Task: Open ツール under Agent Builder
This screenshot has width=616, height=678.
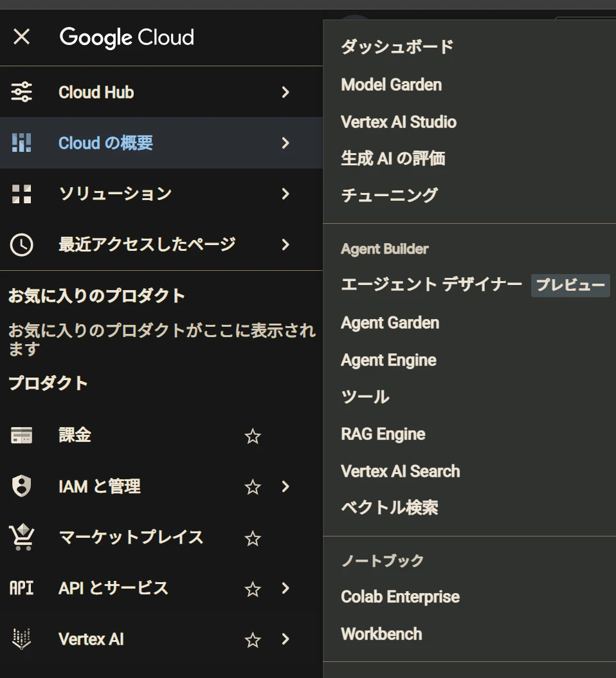Action: coord(365,397)
